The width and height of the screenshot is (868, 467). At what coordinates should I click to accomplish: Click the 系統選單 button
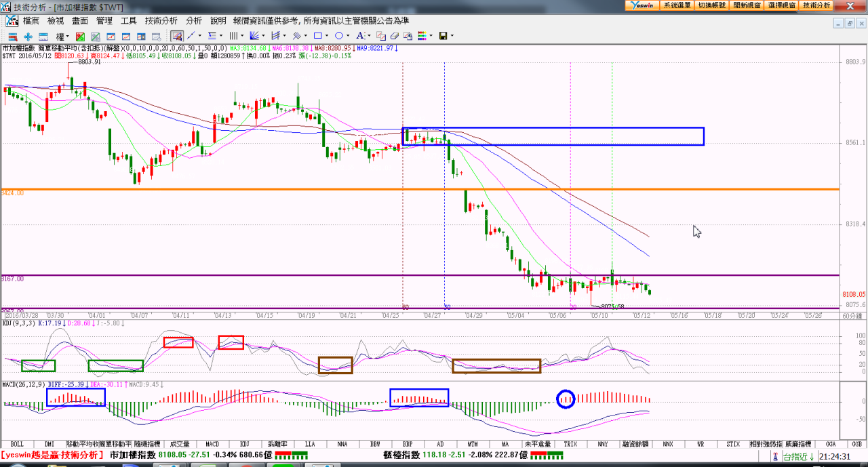click(x=677, y=5)
